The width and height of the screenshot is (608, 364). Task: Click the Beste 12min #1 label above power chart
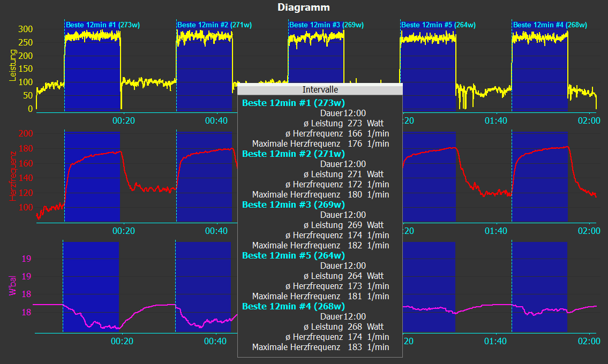(x=102, y=25)
